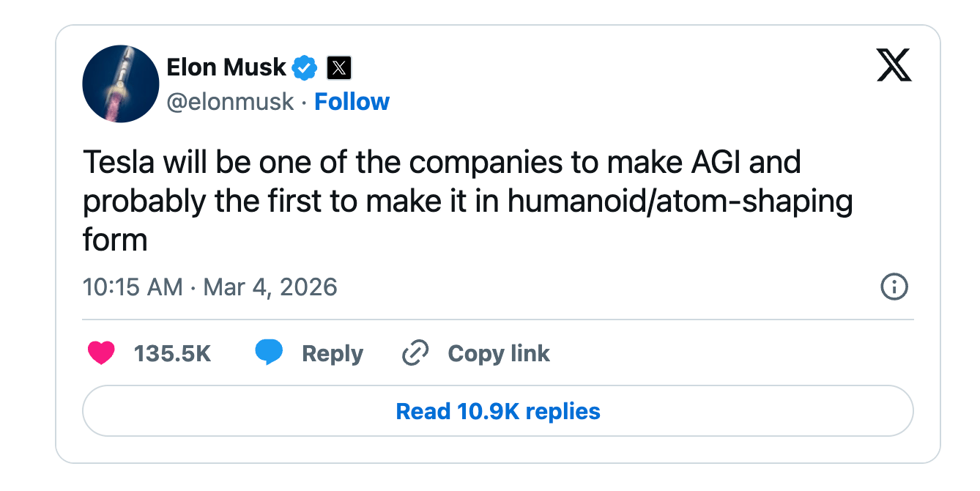Click the blue reply bubble icon
This screenshot has height=491, width=980.
(x=269, y=353)
